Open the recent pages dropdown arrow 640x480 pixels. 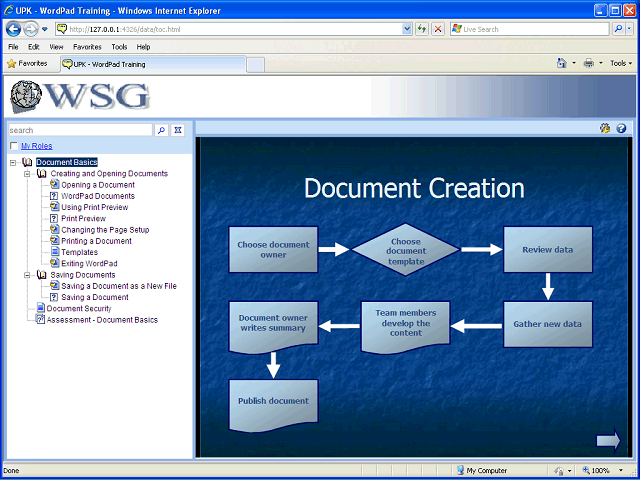45,29
